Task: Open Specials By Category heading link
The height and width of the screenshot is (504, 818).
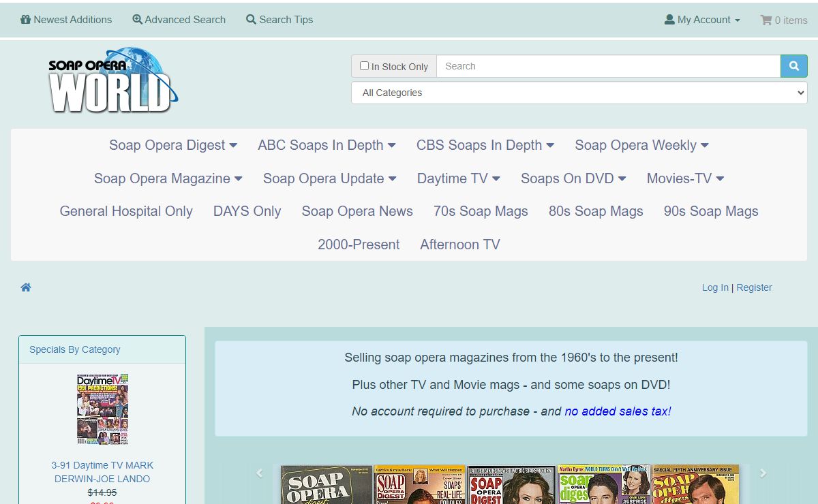Action: 75,349
